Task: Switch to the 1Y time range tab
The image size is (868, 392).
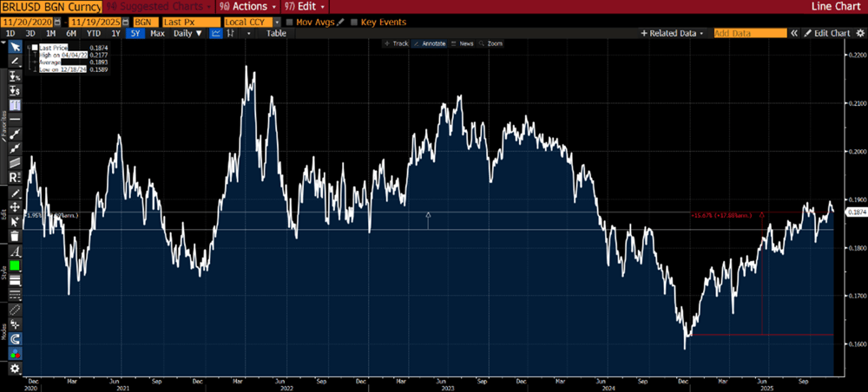Action: (x=115, y=33)
